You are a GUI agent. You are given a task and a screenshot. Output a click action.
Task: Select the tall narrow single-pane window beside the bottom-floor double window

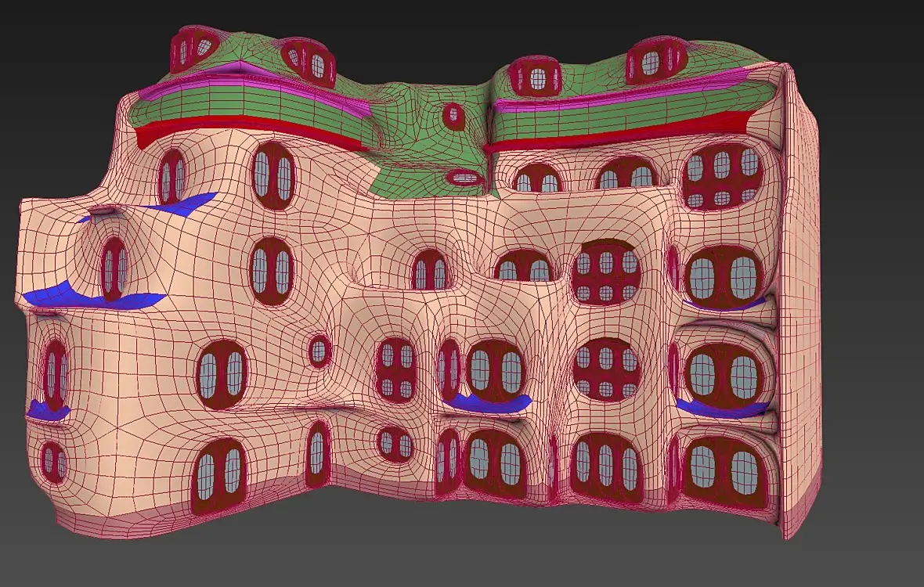318,453
